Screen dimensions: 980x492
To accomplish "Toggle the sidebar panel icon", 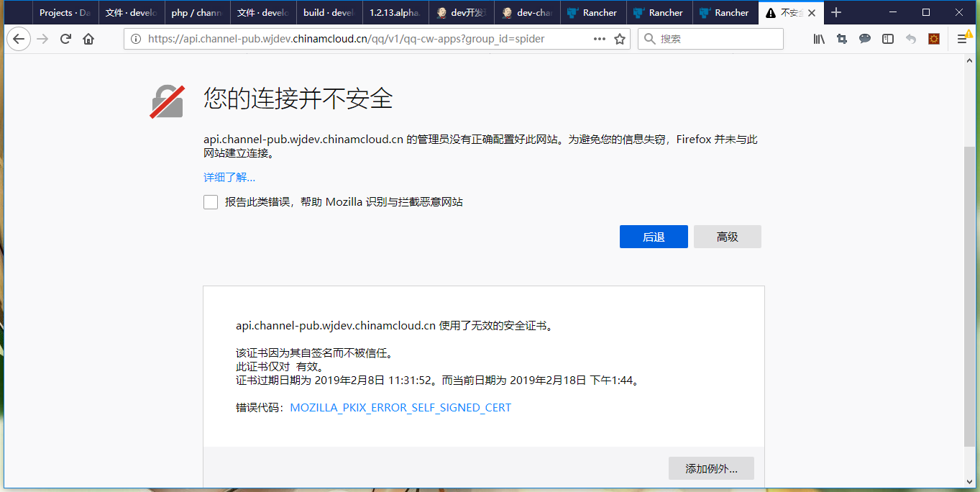I will click(x=888, y=39).
